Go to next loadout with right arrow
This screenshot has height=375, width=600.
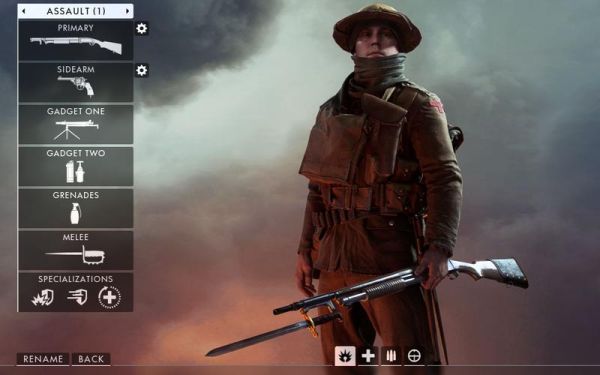point(127,11)
